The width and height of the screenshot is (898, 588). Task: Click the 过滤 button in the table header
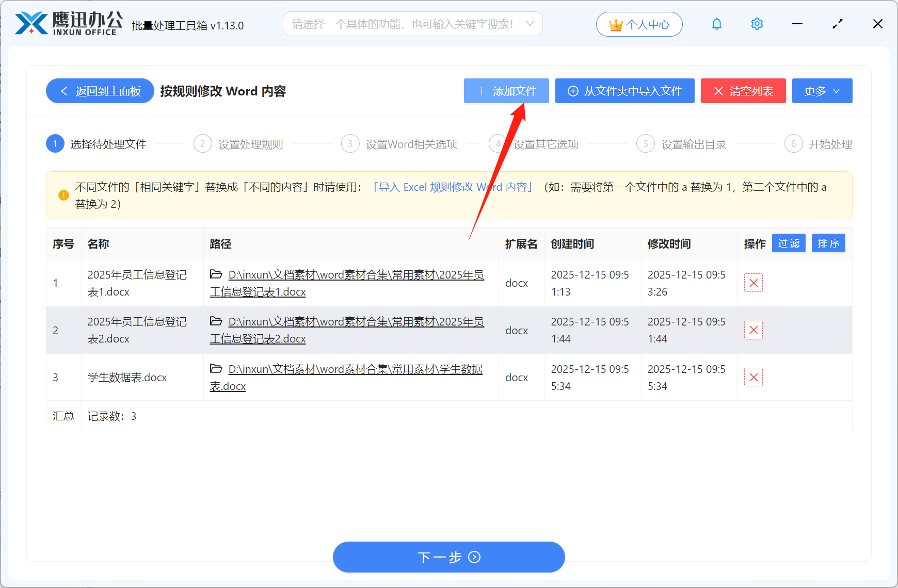click(789, 243)
